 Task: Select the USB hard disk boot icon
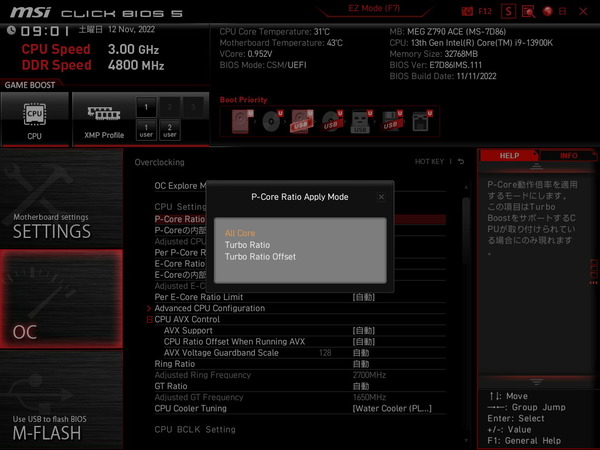(x=302, y=121)
